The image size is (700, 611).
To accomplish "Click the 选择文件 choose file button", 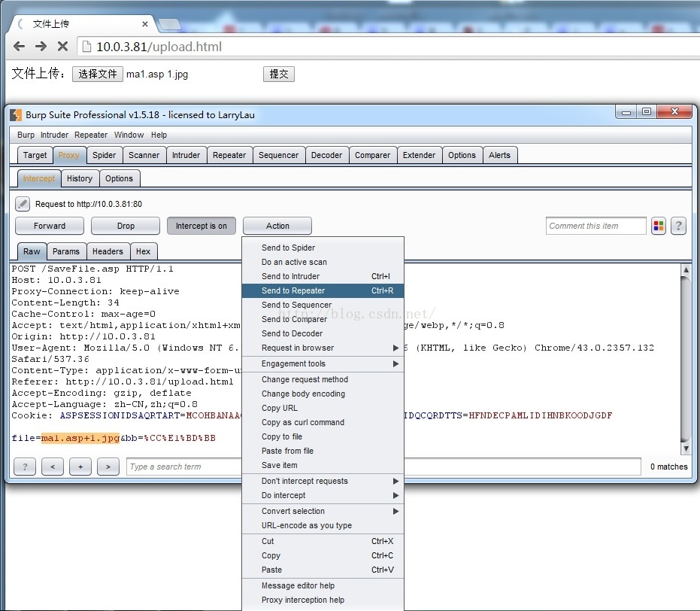I will pyautogui.click(x=98, y=74).
